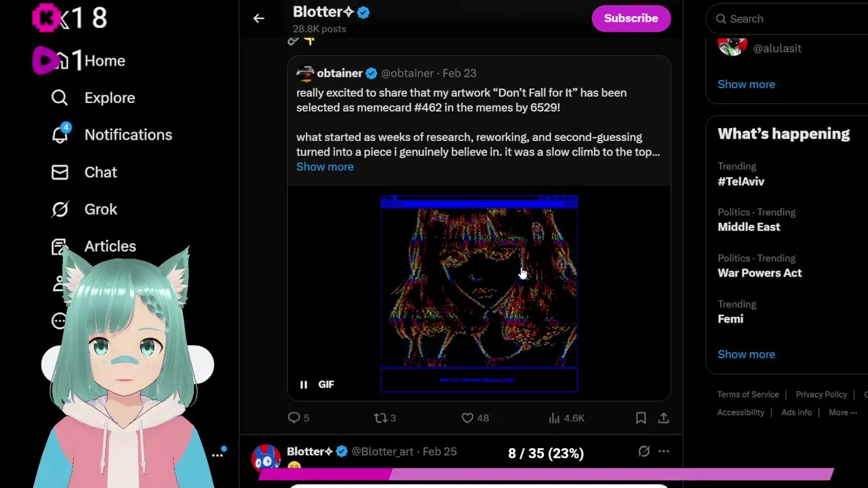The image size is (868, 488).
Task: Share the post via upload icon
Action: (x=664, y=418)
